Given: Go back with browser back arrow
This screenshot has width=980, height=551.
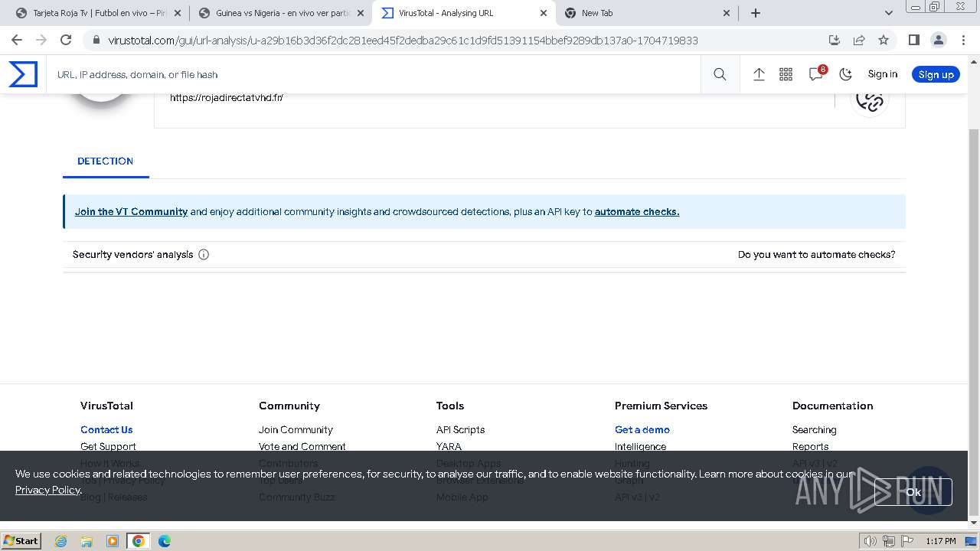Looking at the screenshot, I should click(17, 41).
